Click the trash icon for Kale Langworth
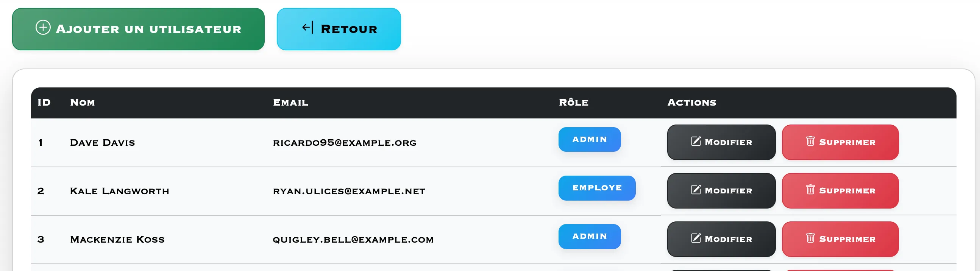 [810, 190]
